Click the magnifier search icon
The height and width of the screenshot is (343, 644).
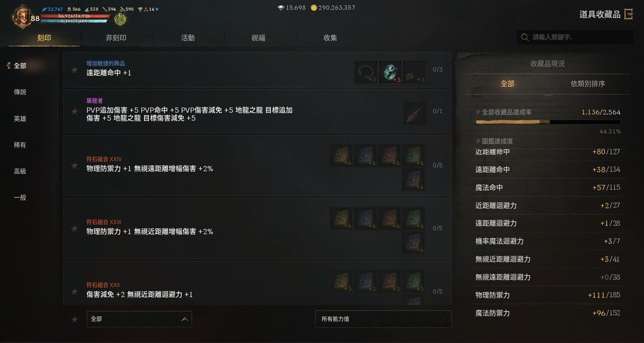[525, 37]
